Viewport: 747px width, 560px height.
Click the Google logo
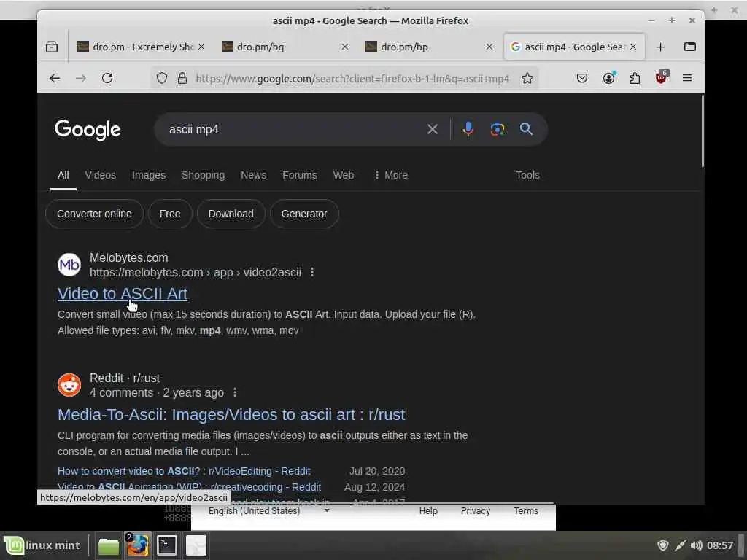click(x=88, y=130)
